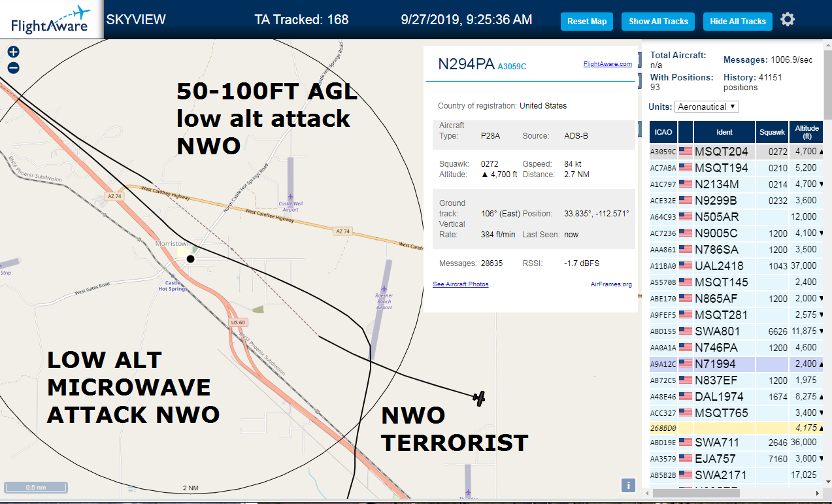Open See Aircraft Photos link

[x=460, y=284]
